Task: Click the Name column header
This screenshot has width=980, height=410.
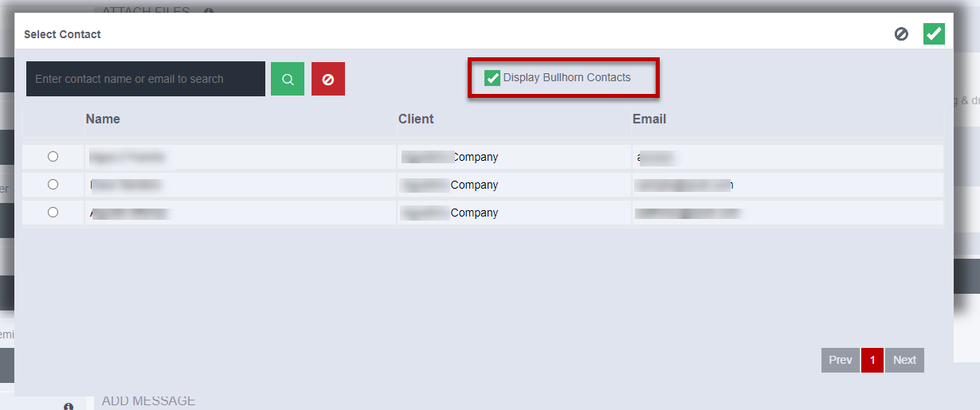Action: pos(103,119)
